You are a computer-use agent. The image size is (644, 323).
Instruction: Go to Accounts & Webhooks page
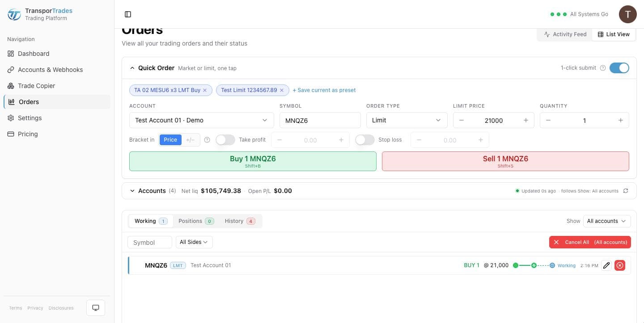pos(57,70)
